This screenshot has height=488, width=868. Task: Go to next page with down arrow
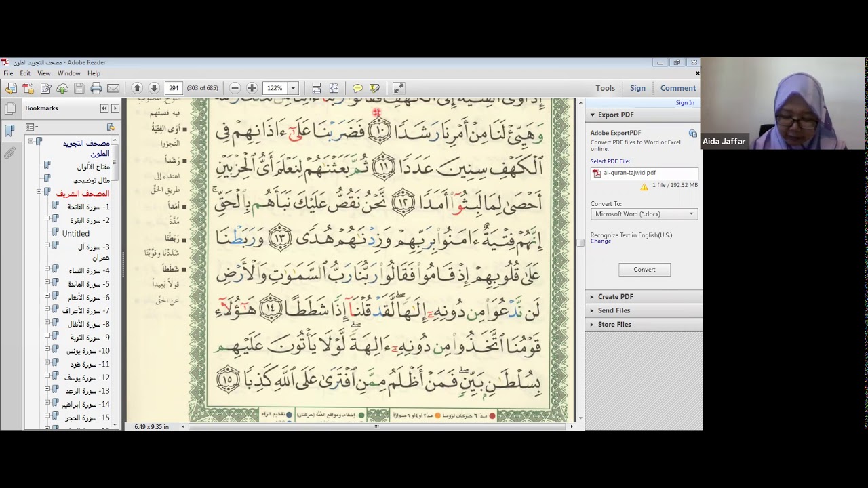click(x=154, y=88)
